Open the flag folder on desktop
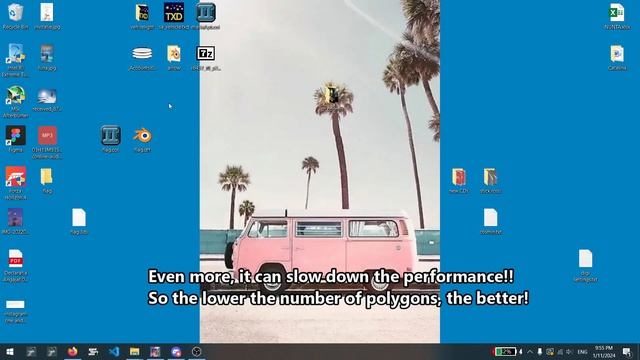The height and width of the screenshot is (360, 640). click(x=47, y=177)
